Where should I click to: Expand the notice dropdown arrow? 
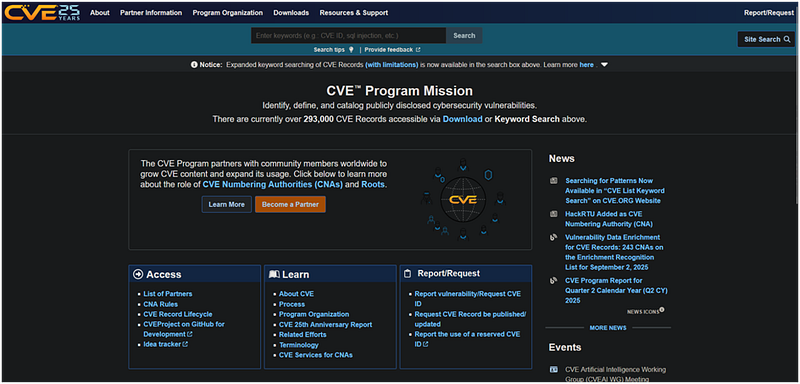[605, 65]
